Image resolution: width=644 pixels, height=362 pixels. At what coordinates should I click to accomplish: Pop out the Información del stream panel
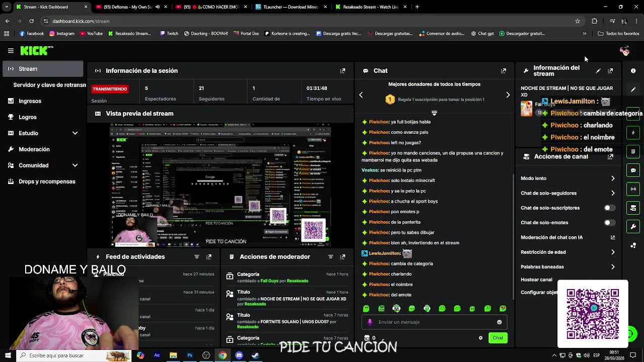tap(610, 71)
